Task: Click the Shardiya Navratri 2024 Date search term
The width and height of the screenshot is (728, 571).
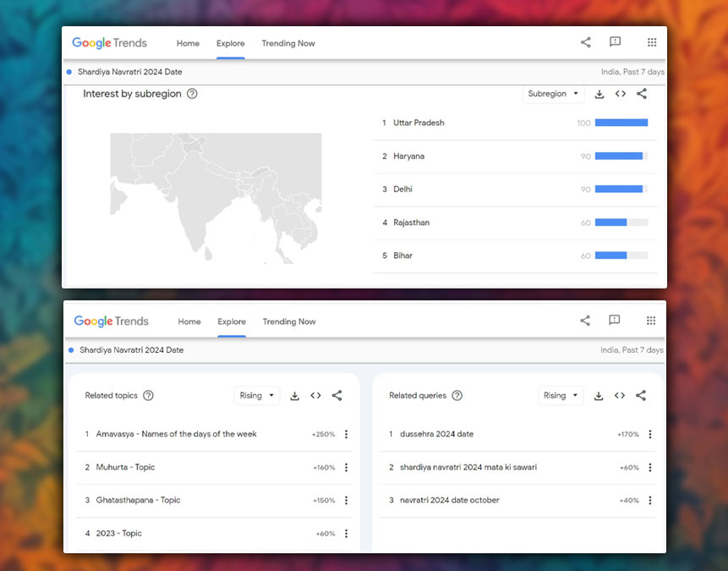Action: (x=129, y=72)
